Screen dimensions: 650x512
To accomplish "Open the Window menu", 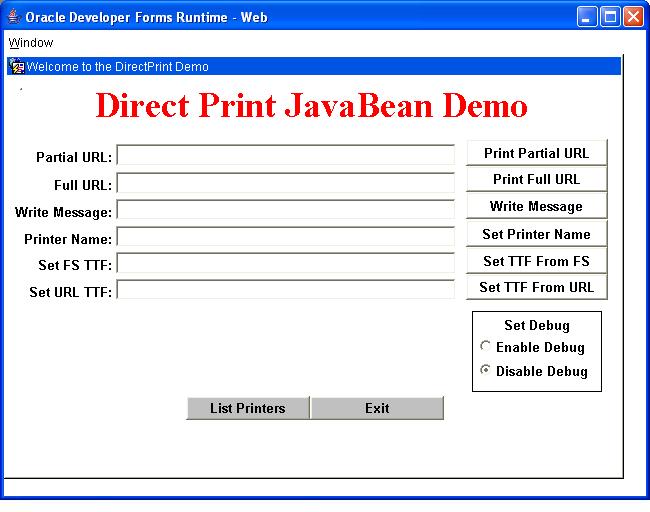I will pyautogui.click(x=31, y=43).
